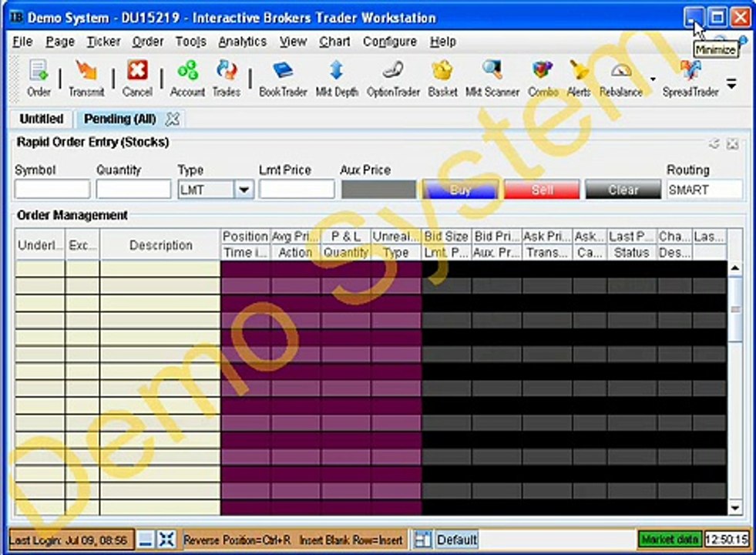Image resolution: width=756 pixels, height=555 pixels.
Task: Click the SMART routing field
Action: coord(704,190)
